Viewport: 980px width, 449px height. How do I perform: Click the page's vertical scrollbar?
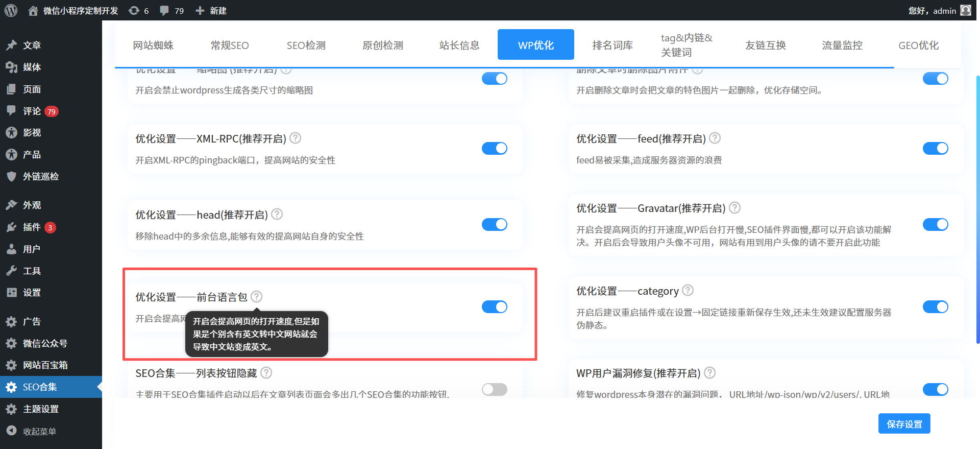tap(977, 209)
